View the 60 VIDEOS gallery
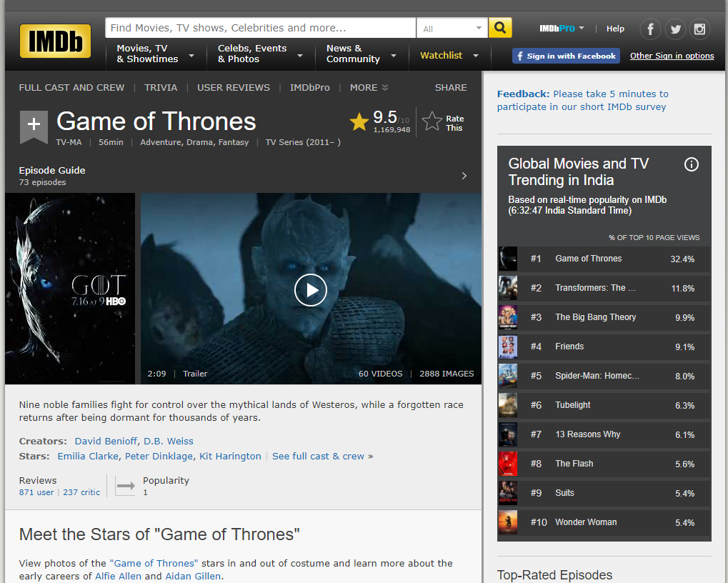728x583 pixels. pyautogui.click(x=380, y=374)
